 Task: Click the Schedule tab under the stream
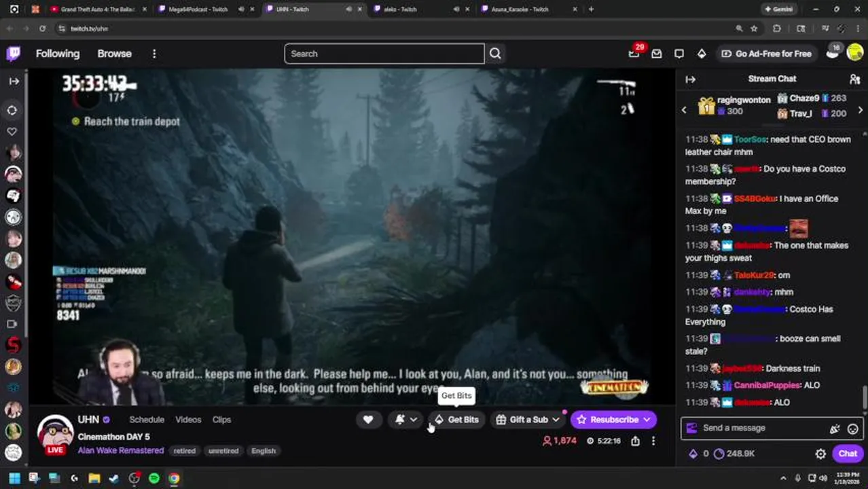click(x=147, y=420)
